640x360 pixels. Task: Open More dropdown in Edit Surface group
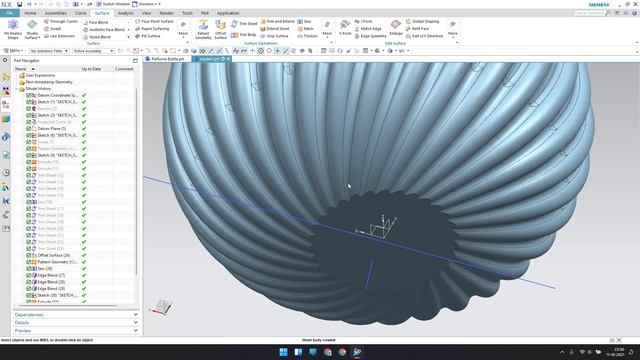point(453,29)
